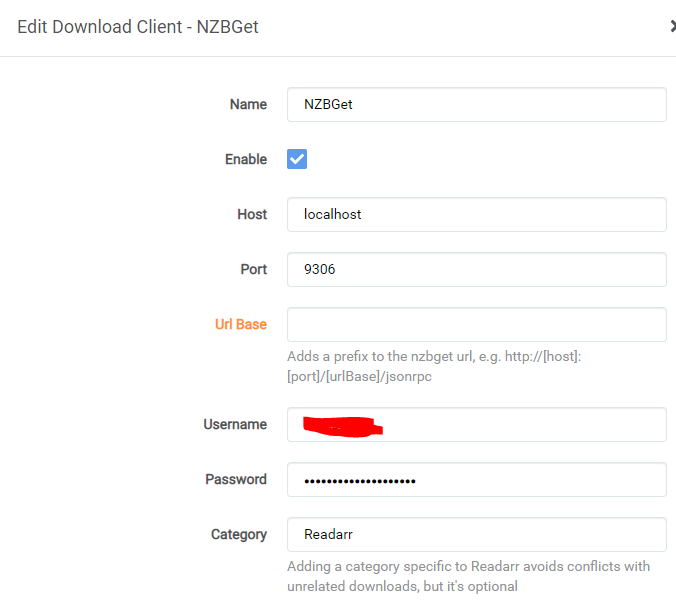Click the Enable label text

click(x=246, y=159)
